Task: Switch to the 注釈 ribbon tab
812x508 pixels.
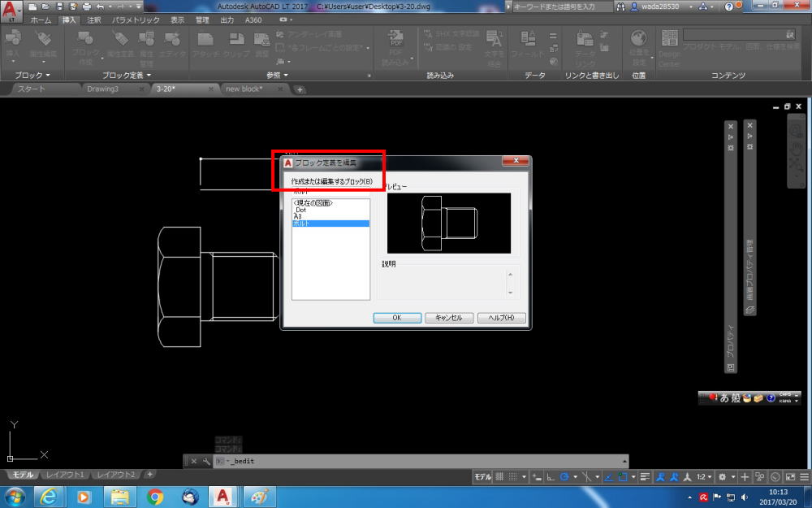Action: pyautogui.click(x=93, y=20)
